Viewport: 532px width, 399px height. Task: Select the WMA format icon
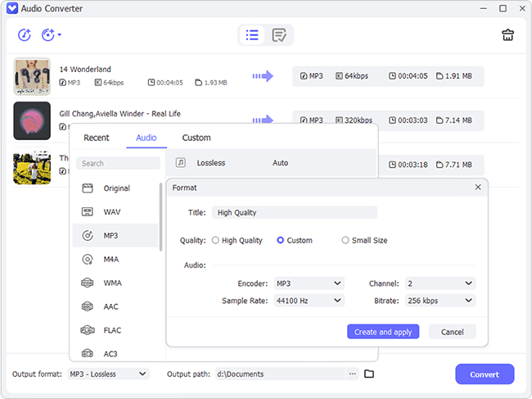click(88, 283)
